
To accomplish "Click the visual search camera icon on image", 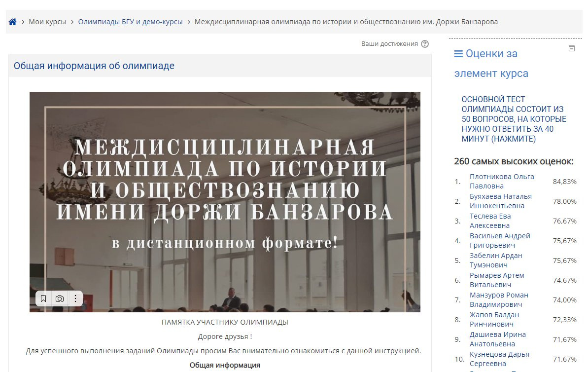I will point(60,298).
